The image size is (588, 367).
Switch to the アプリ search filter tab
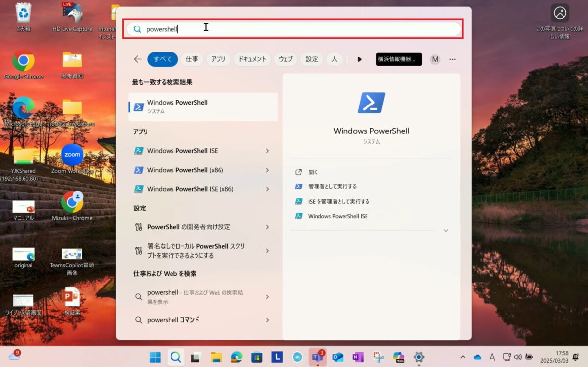[218, 59]
